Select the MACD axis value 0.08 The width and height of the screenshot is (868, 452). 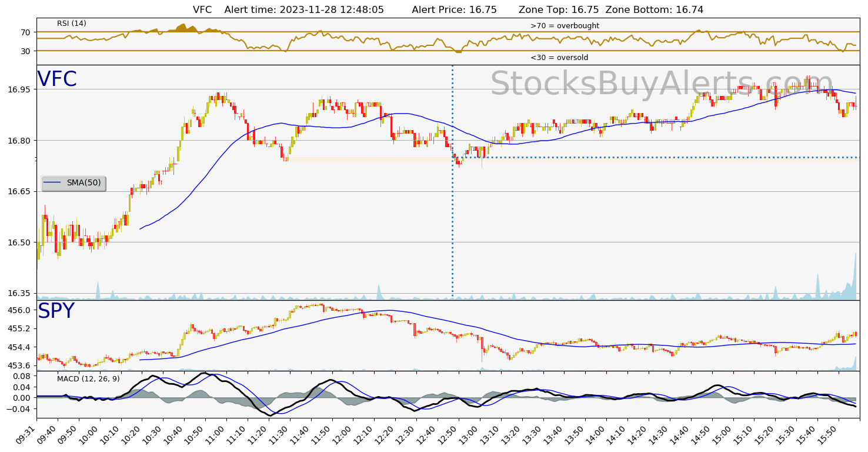click(22, 375)
